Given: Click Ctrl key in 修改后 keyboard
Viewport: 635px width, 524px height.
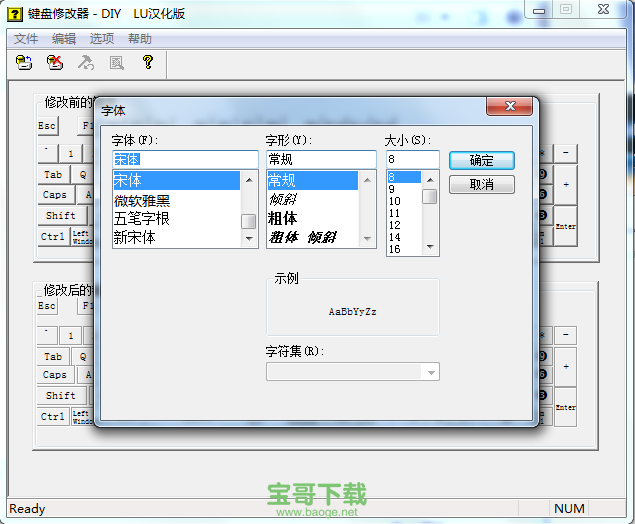Looking at the screenshot, I should (53, 416).
